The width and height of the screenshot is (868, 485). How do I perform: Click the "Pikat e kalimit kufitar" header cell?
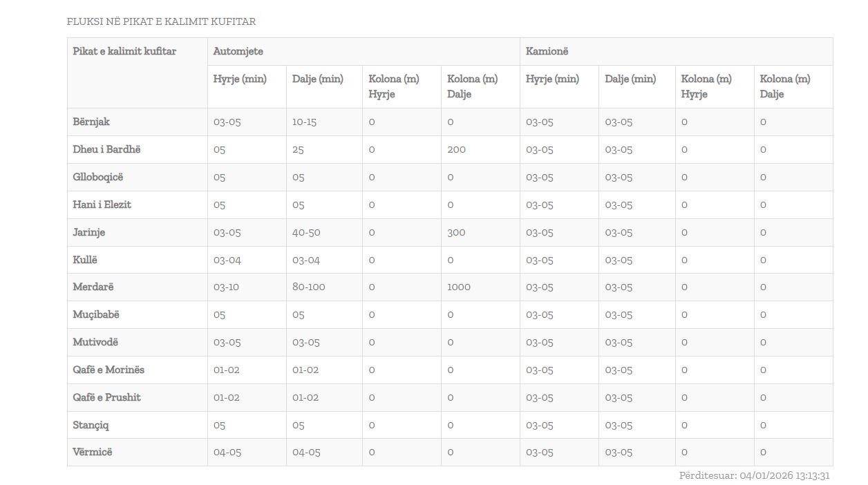pyautogui.click(x=124, y=51)
